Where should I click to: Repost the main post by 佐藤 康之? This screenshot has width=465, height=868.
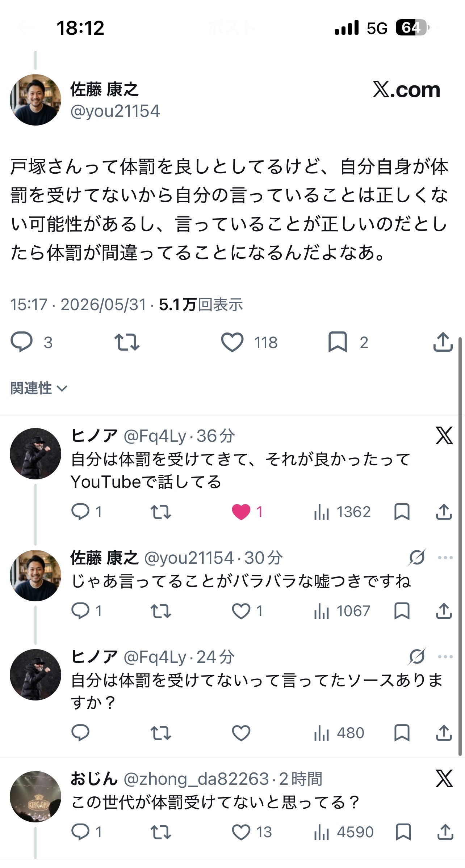pyautogui.click(x=127, y=342)
